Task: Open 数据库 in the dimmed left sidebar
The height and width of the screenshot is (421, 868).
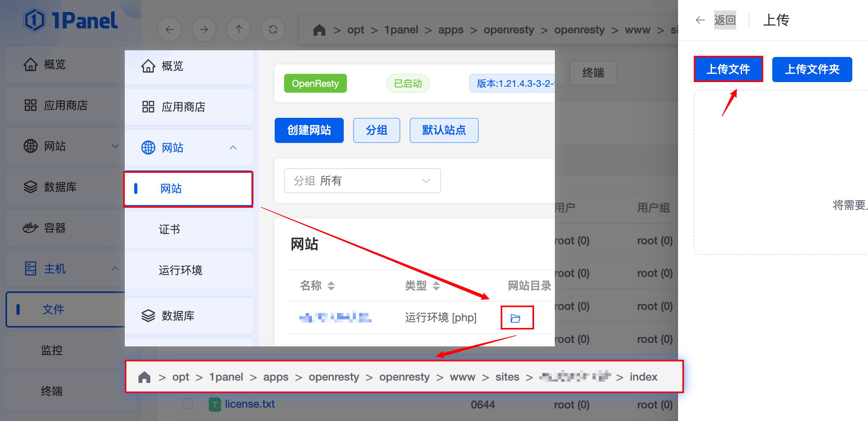Action: (x=65, y=187)
